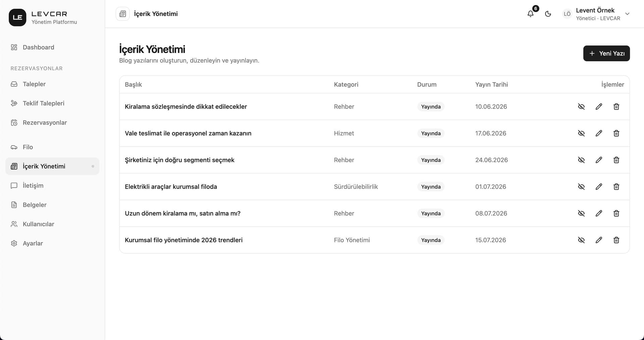Expand the Levent Örnek user menu chevron
644x340 pixels.
tap(627, 14)
